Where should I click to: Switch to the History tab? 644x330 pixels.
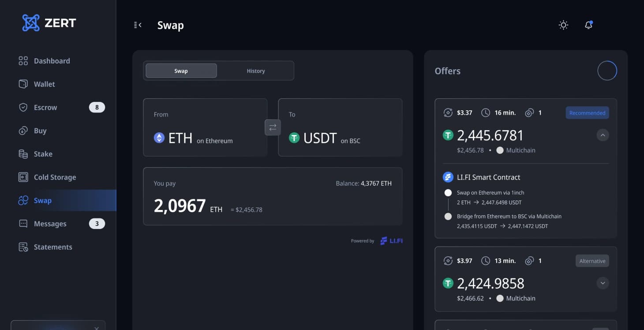(255, 71)
